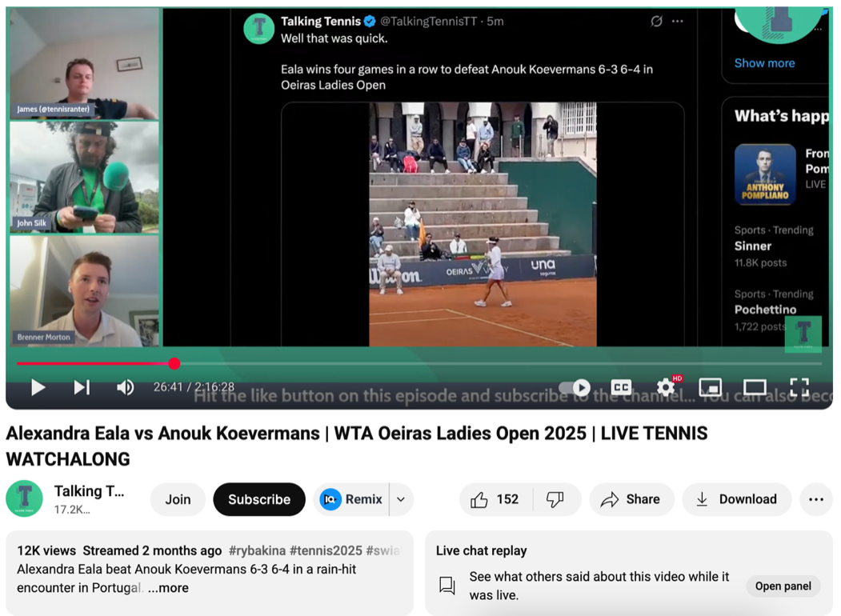Click the Talking Tennis tweet name
The width and height of the screenshot is (841, 616).
(321, 22)
